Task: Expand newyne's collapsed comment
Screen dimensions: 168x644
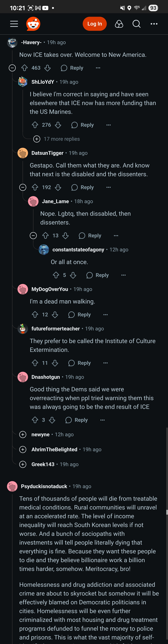Action: coord(23,435)
